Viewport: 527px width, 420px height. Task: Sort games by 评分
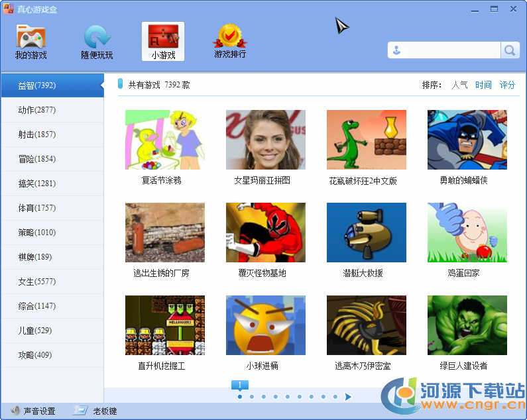click(x=507, y=85)
